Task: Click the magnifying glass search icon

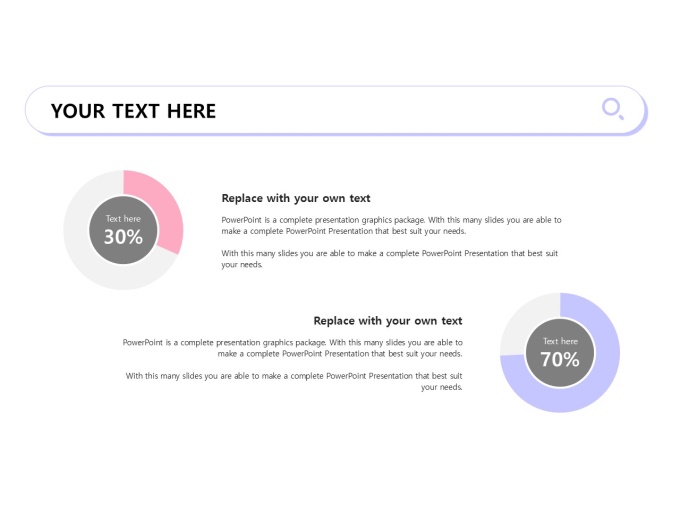Action: (613, 109)
